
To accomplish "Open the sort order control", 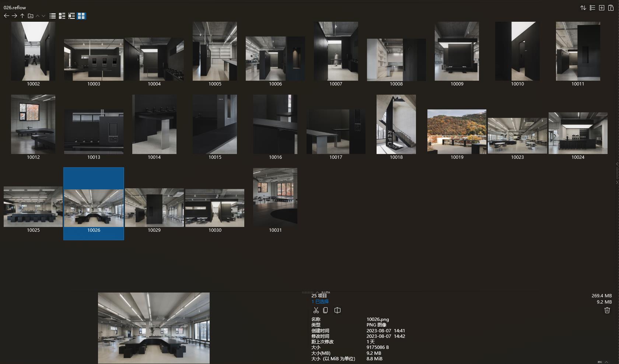I will click(x=583, y=8).
